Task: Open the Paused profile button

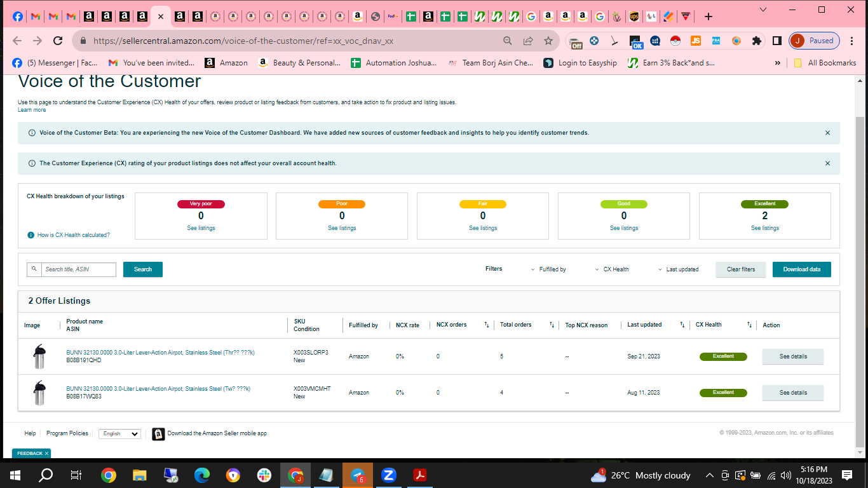Action: [815, 41]
